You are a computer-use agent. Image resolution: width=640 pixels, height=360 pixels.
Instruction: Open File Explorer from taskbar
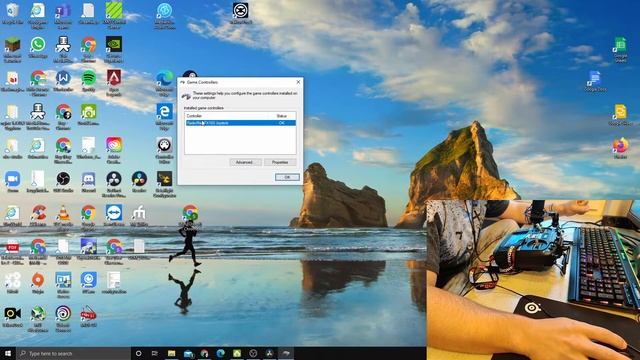pyautogui.click(x=171, y=353)
